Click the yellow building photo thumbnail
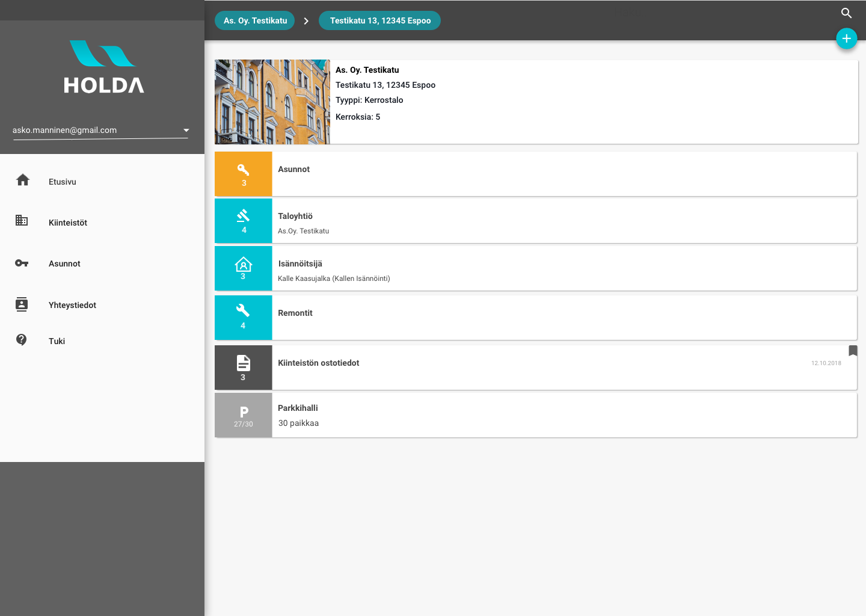Viewport: 866px width, 616px height. pos(272,102)
